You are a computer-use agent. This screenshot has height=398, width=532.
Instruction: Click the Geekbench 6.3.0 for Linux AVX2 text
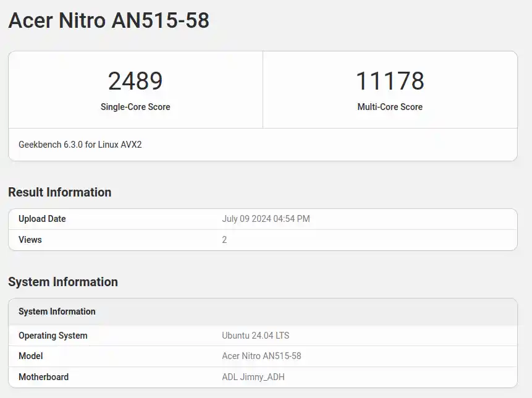80,145
